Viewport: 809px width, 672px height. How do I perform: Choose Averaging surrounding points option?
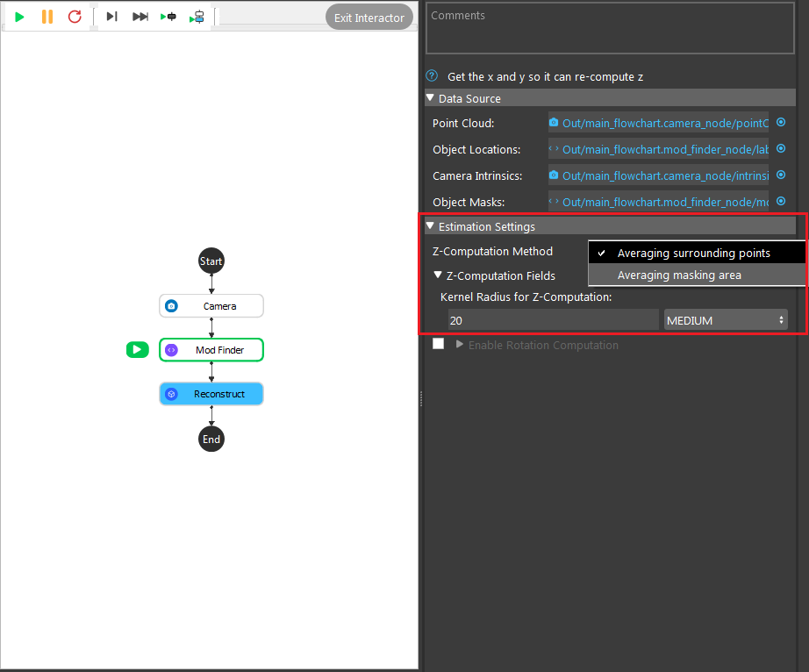(697, 253)
